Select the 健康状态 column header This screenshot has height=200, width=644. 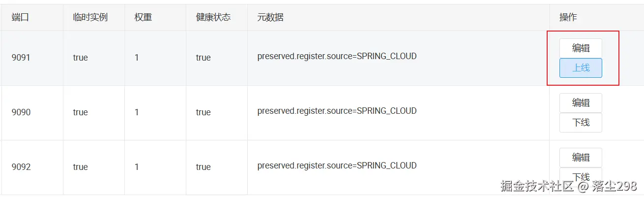coord(213,17)
